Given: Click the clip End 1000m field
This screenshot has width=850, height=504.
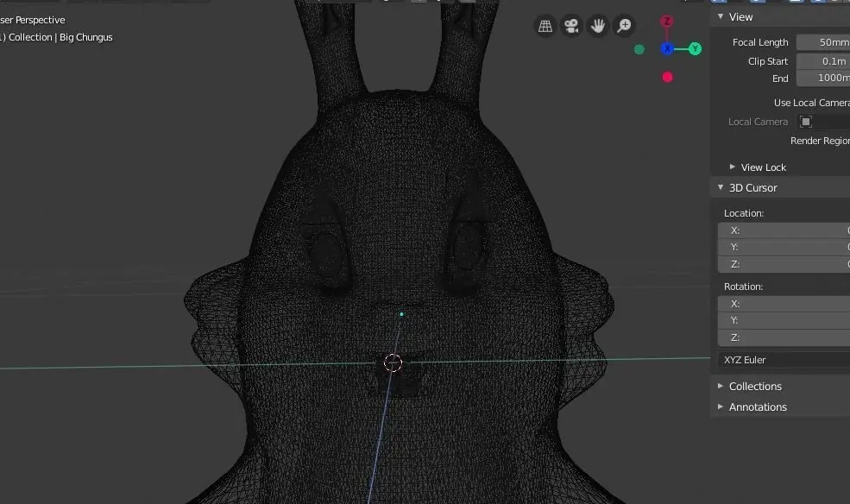Looking at the screenshot, I should pos(823,78).
